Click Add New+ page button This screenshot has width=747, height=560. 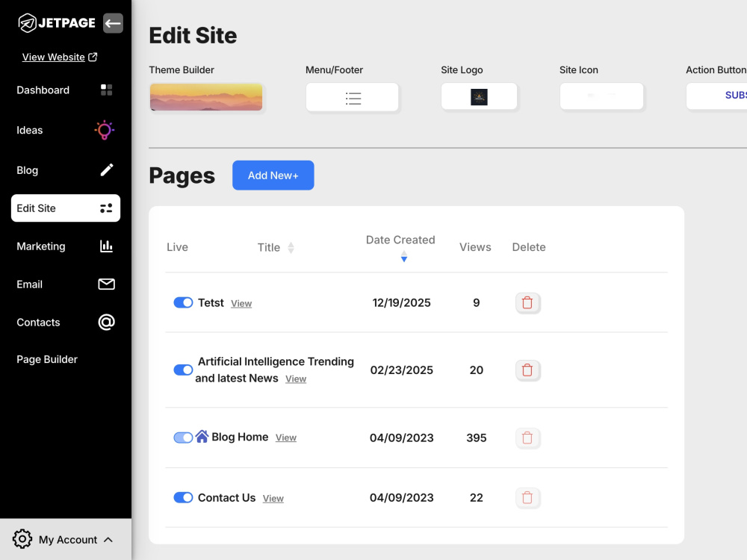click(x=273, y=175)
